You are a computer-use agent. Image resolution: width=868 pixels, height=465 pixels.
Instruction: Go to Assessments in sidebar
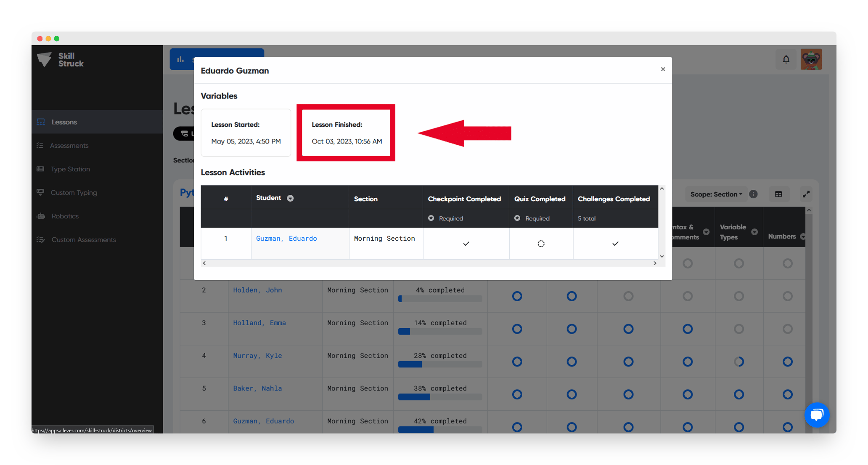69,146
